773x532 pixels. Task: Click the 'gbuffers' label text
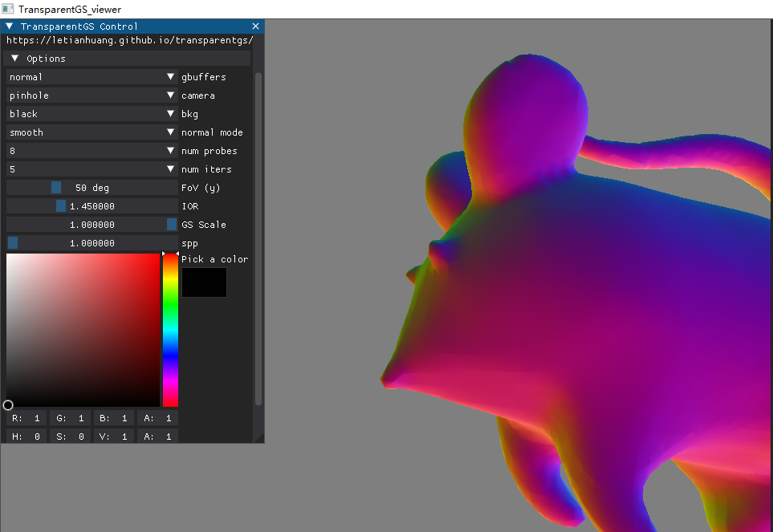[x=204, y=77]
